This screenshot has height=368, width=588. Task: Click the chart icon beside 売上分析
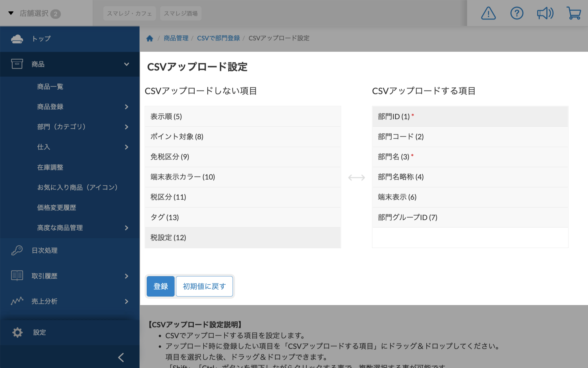point(17,301)
